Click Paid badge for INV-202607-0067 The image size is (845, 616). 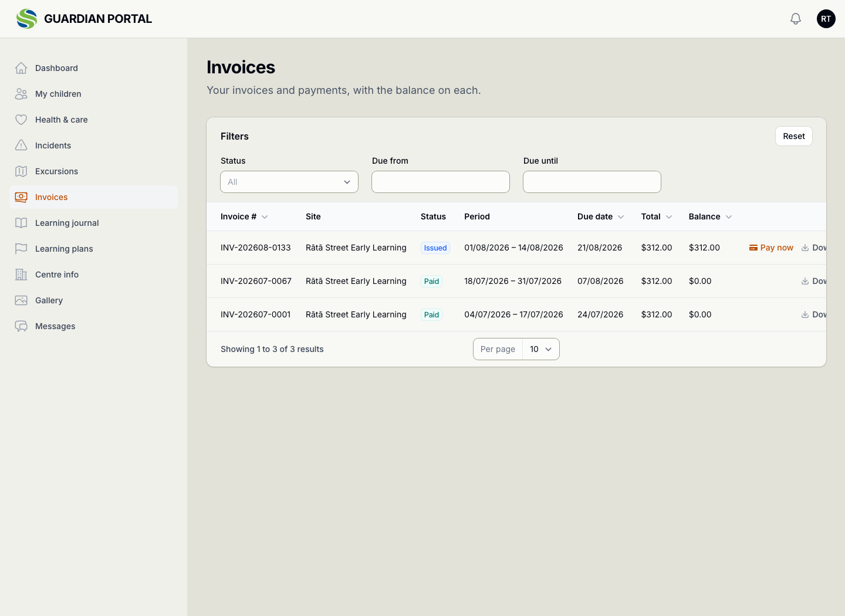[432, 281]
